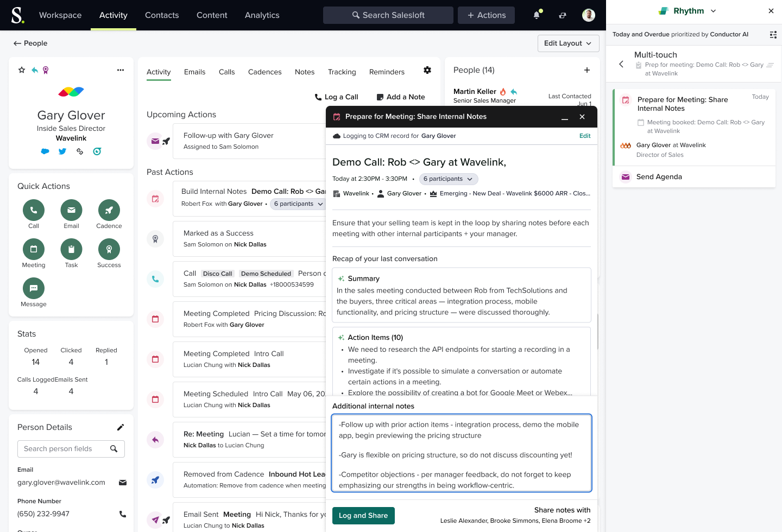Expand the 6 participants dropdown in modal

[448, 179]
